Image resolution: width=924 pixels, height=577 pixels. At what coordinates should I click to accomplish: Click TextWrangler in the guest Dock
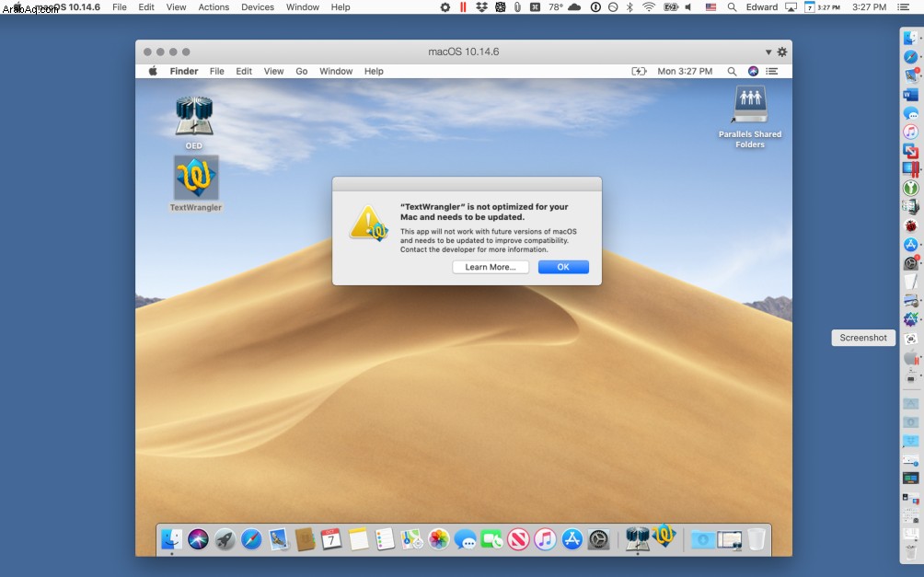(664, 537)
